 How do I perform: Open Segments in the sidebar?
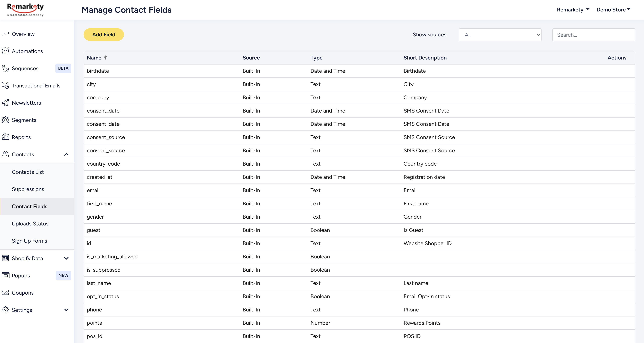coord(24,120)
